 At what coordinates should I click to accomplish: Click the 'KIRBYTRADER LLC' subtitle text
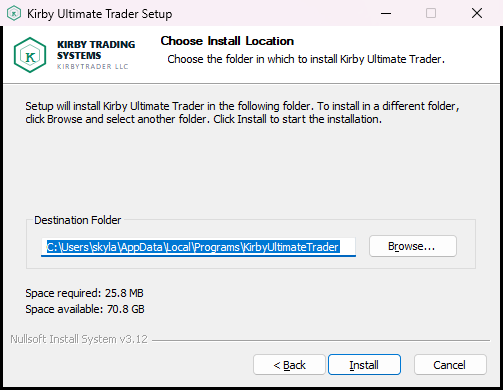pyautogui.click(x=93, y=66)
